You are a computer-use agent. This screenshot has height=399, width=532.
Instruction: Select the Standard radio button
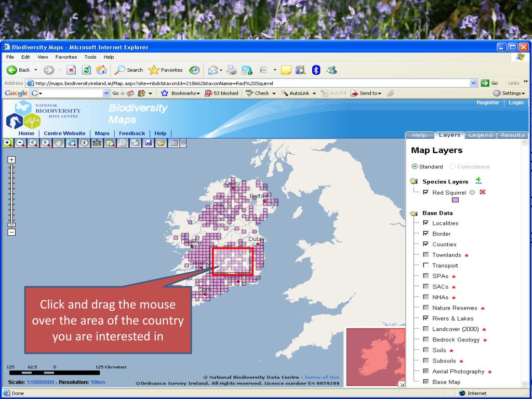point(415,167)
